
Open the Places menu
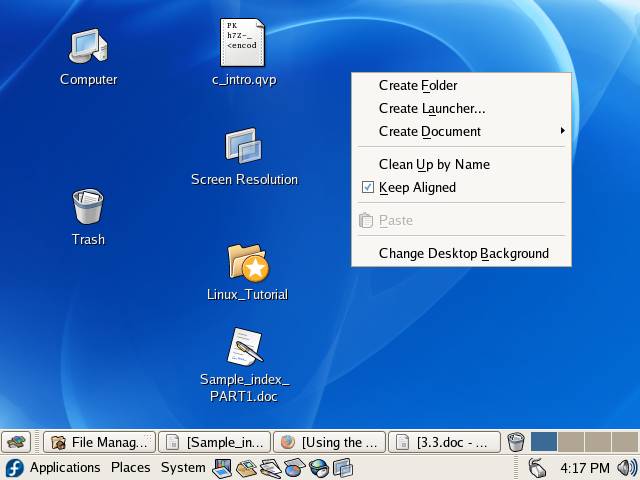130,467
